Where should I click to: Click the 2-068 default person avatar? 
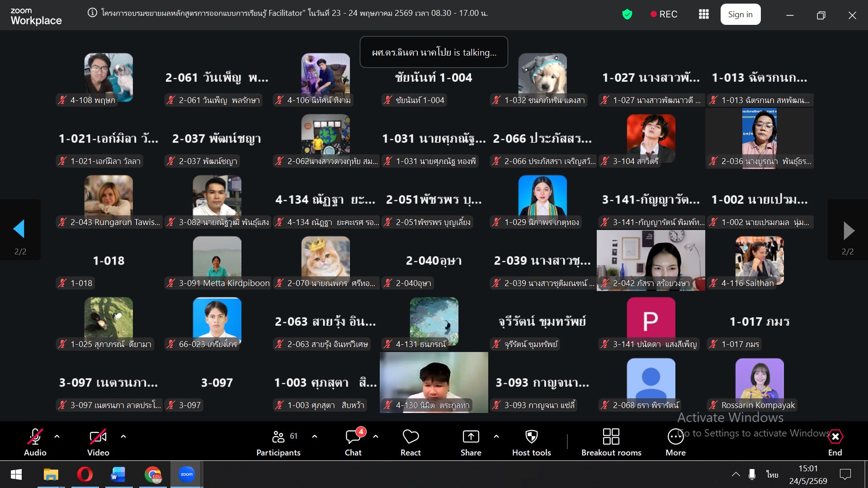651,382
